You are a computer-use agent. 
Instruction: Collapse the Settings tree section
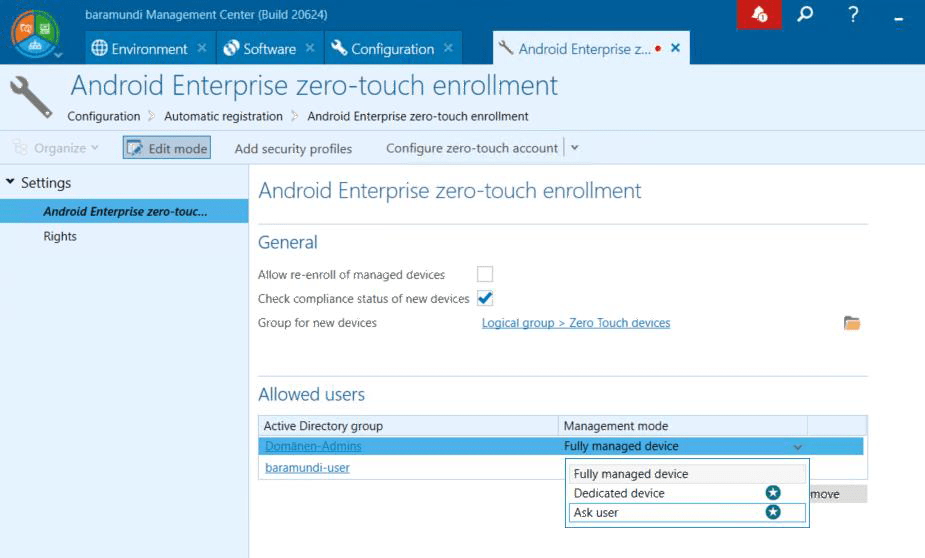pos(10,182)
